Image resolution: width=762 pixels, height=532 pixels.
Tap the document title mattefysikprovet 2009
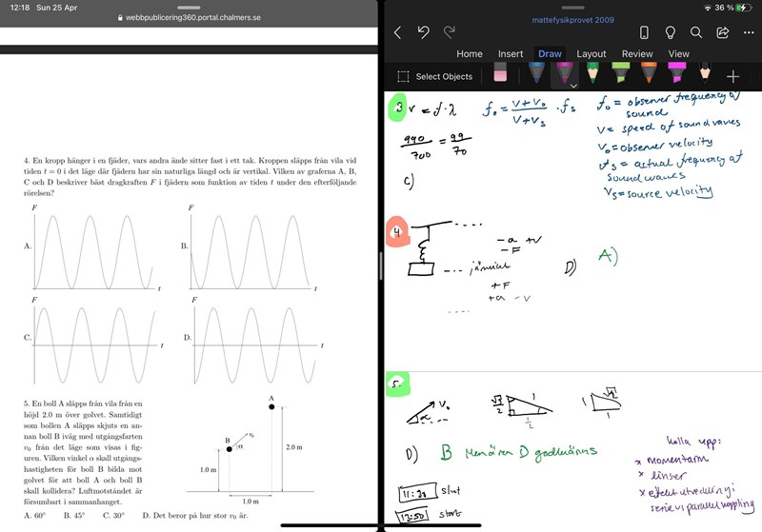tap(571, 19)
